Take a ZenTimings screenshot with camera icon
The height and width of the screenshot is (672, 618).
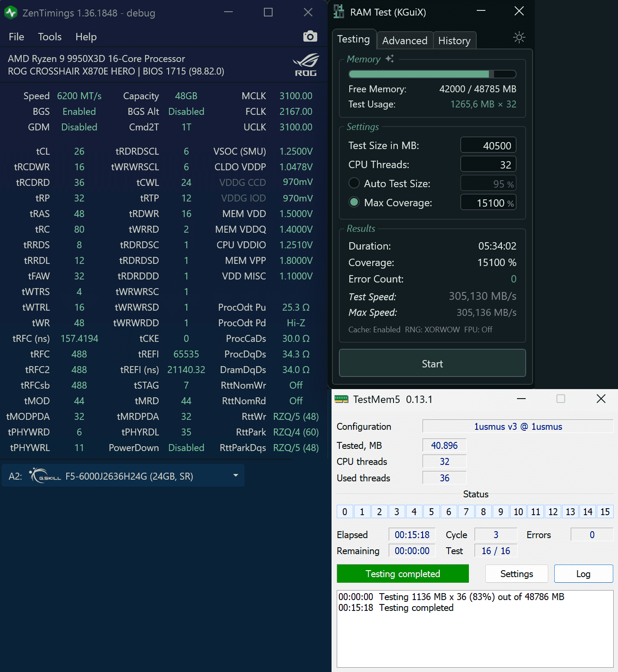pyautogui.click(x=310, y=36)
